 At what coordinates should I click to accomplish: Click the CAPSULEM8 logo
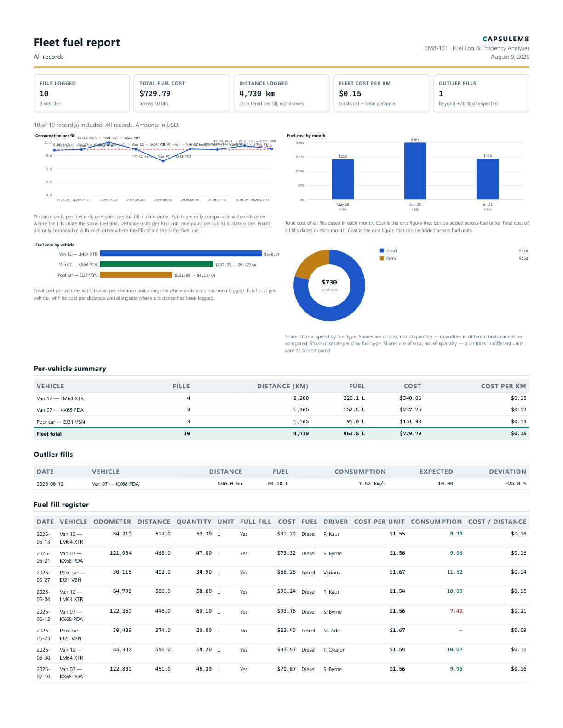tap(506, 39)
